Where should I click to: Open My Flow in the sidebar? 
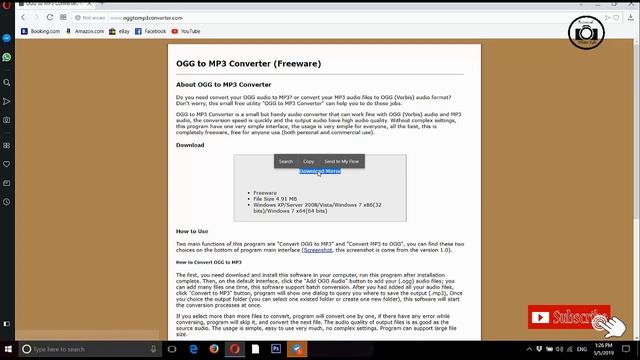point(7,101)
